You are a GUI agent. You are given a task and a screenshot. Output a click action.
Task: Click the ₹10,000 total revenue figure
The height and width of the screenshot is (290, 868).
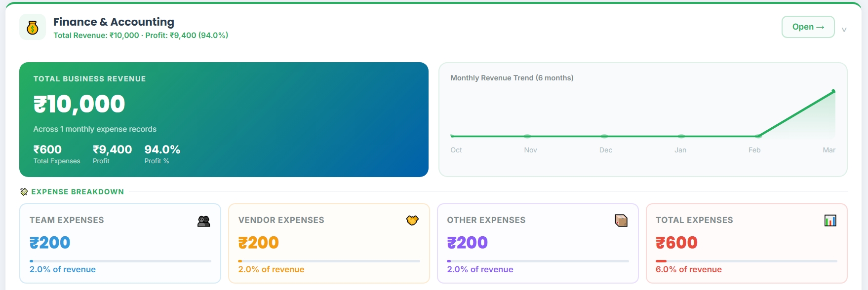tap(79, 104)
